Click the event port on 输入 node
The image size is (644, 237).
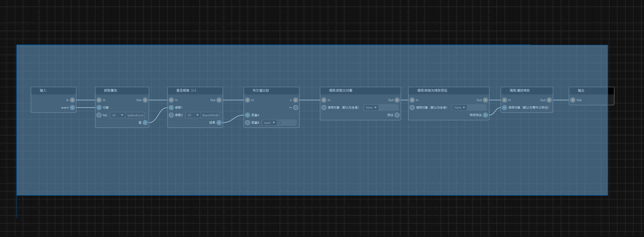(x=72, y=107)
